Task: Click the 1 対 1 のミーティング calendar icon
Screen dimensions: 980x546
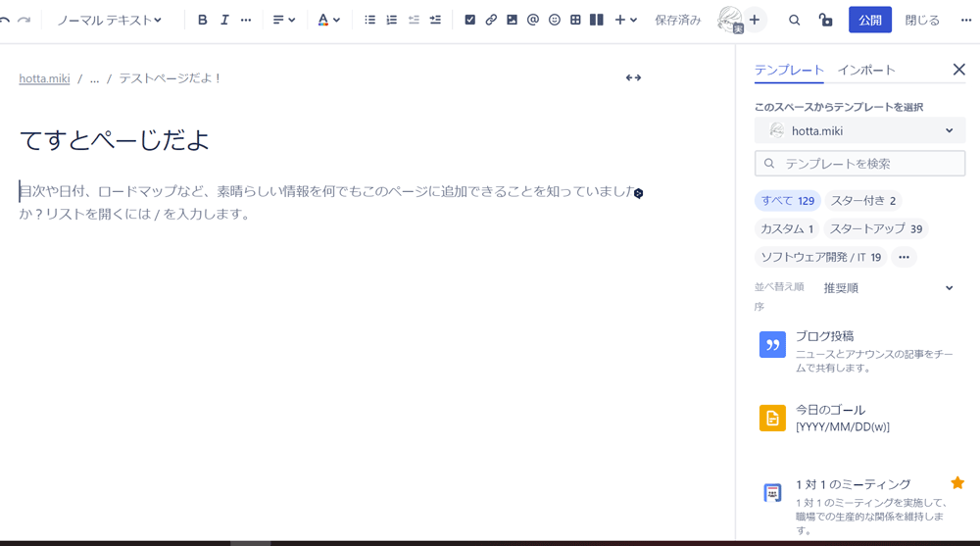Action: pos(772,493)
